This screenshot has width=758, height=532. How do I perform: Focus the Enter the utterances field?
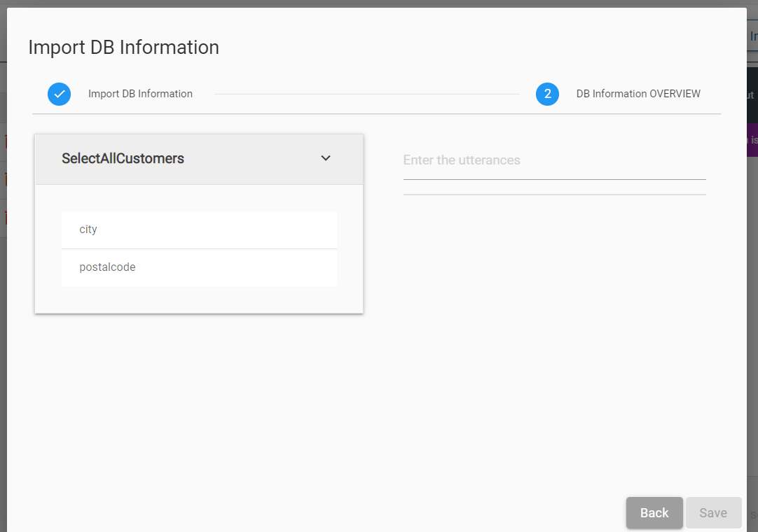pos(554,160)
